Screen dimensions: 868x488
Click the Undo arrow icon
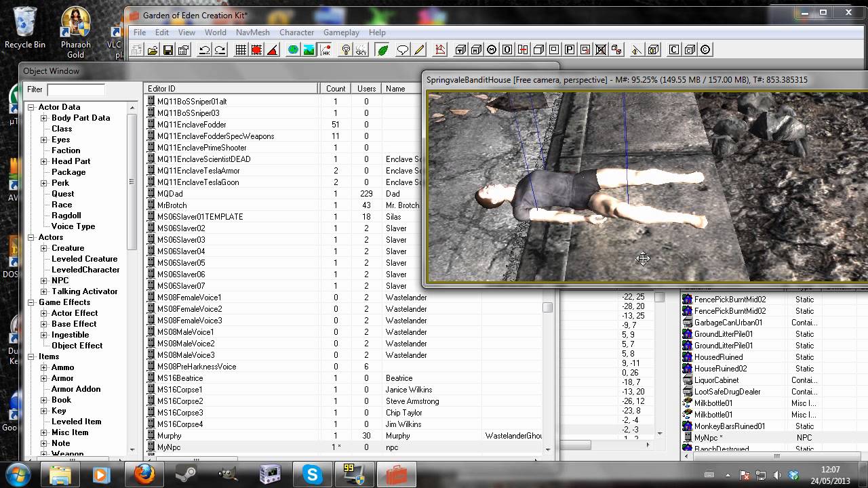pos(205,49)
